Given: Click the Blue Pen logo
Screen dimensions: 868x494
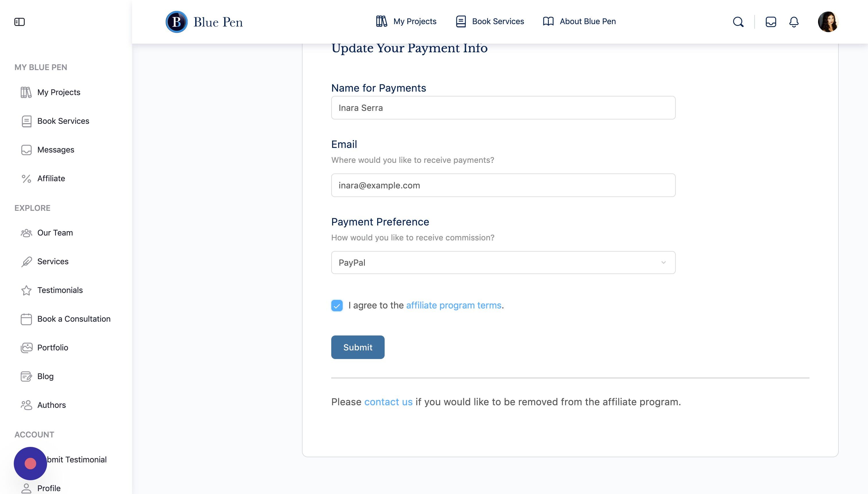Looking at the screenshot, I should [x=204, y=22].
